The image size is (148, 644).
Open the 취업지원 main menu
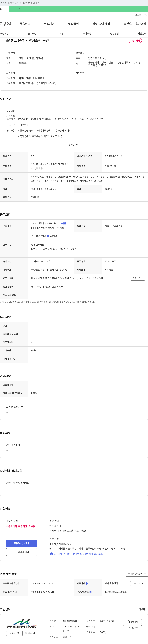(x=49, y=24)
